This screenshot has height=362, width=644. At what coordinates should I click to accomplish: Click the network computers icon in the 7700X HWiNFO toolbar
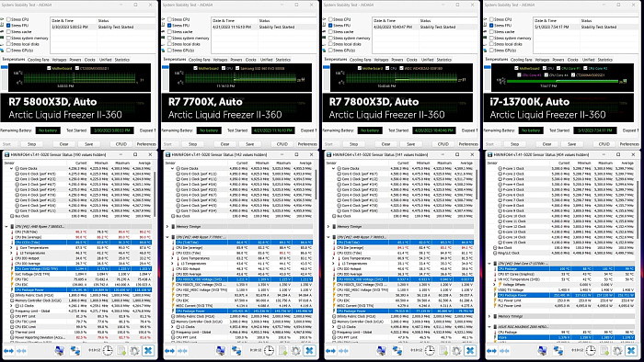pyautogui.click(x=236, y=351)
